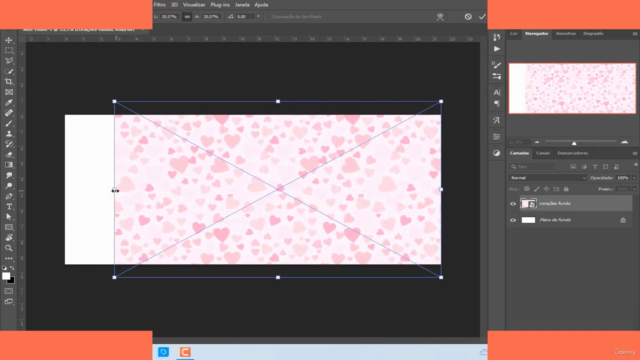Select the Zoom tool
Screen dimensions: 640x360
(x=9, y=248)
